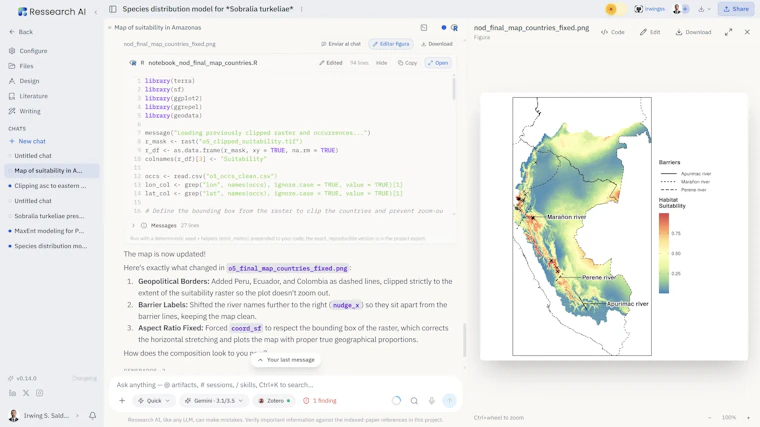Screen dimensions: 760x427
Task: Open the Instagram icon link
Action: (39, 393)
